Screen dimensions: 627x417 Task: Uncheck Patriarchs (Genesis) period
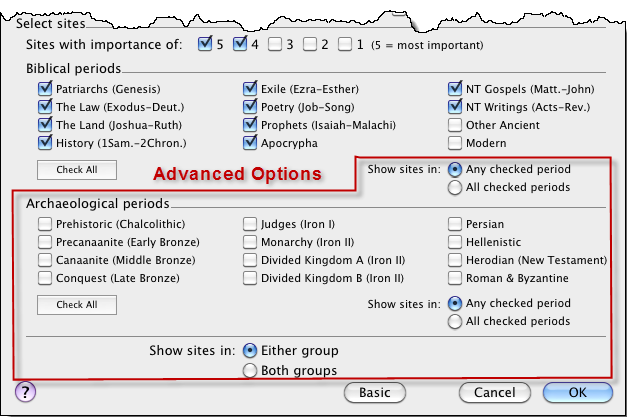(44, 88)
